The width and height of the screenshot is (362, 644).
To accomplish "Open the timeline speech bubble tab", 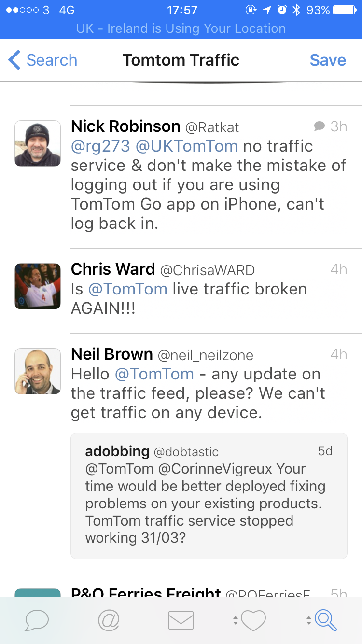I will [37, 620].
